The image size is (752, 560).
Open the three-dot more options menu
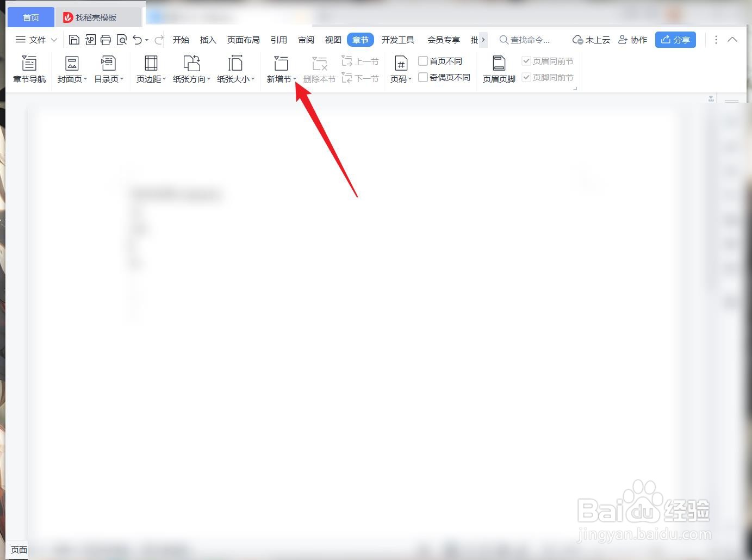(x=716, y=40)
